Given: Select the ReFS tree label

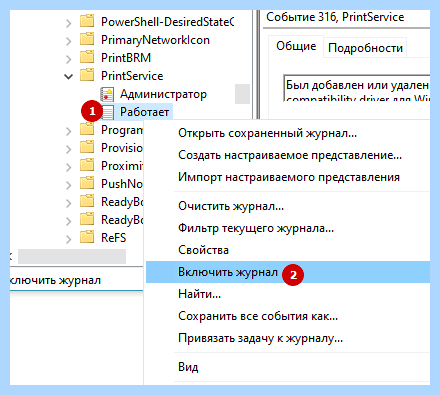Looking at the screenshot, I should (114, 238).
